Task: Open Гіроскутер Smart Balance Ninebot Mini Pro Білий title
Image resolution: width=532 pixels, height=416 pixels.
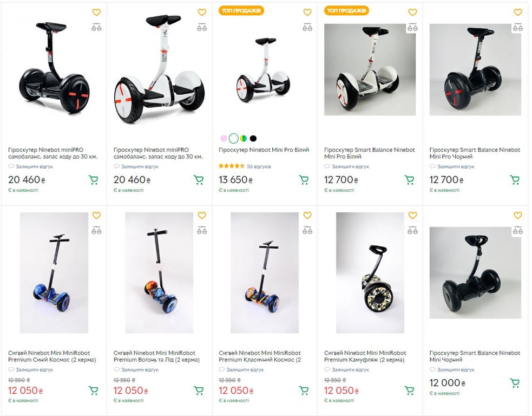Action: pyautogui.click(x=369, y=153)
